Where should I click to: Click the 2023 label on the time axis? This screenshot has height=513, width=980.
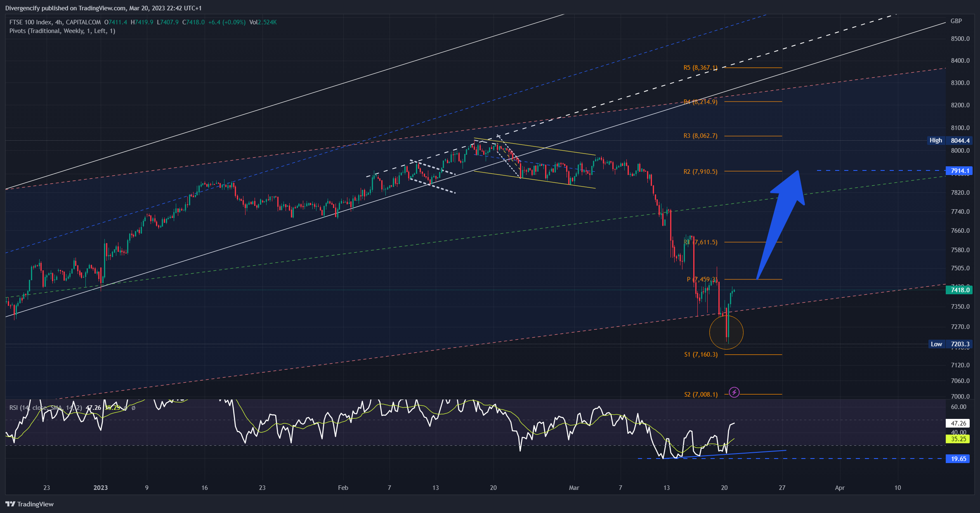101,488
